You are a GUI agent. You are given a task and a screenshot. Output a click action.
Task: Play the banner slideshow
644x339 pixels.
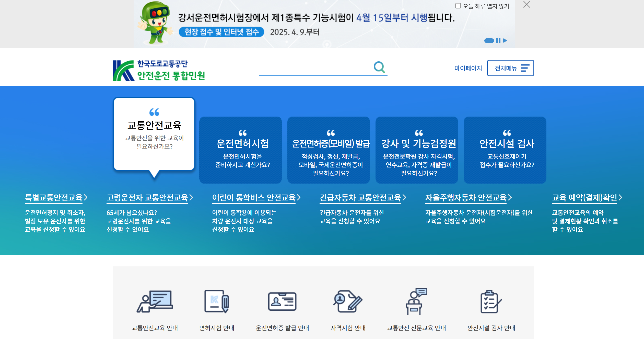coord(505,41)
